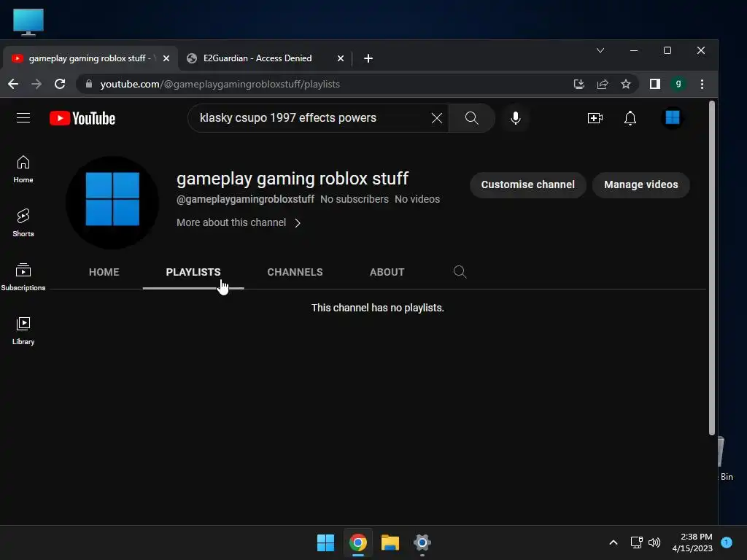
Task: Open the network tray icon
Action: pos(636,542)
